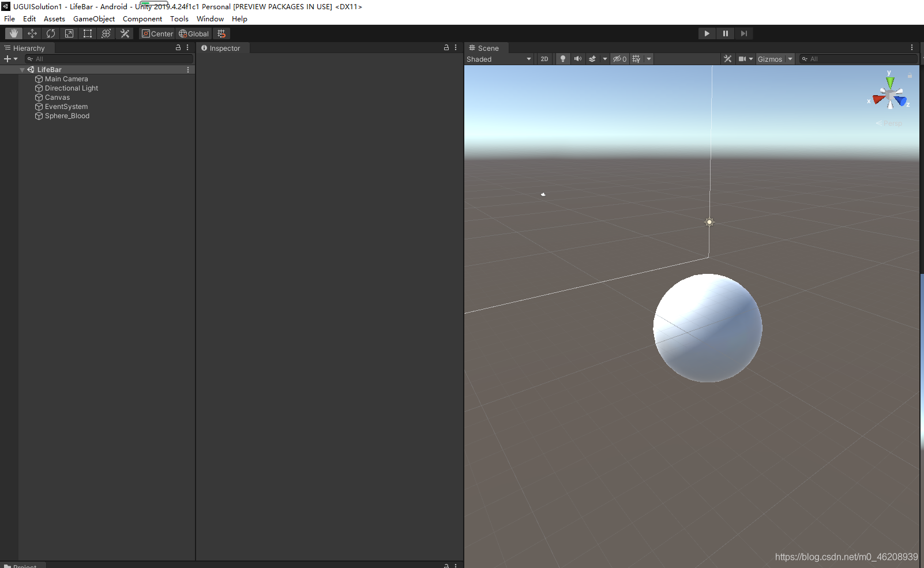Select the Hand tool in toolbar
Viewport: 924px width, 568px height.
(x=14, y=33)
